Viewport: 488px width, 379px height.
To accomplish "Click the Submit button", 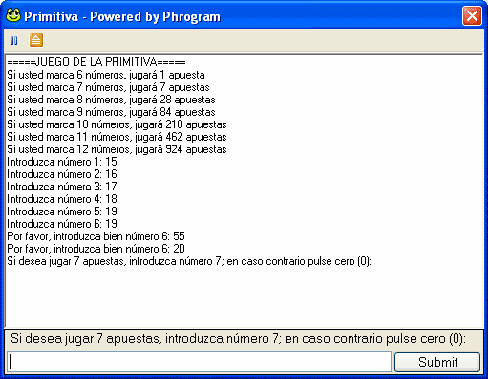I will (x=437, y=362).
